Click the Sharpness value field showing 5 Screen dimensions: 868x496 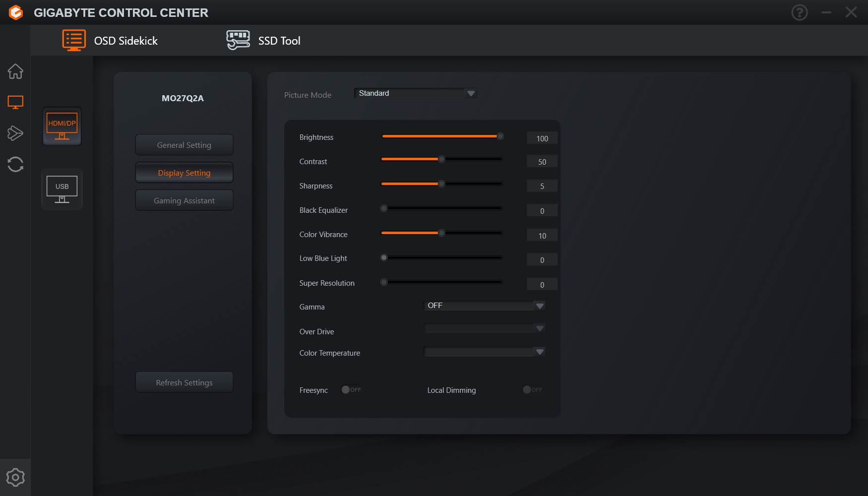[x=542, y=186]
